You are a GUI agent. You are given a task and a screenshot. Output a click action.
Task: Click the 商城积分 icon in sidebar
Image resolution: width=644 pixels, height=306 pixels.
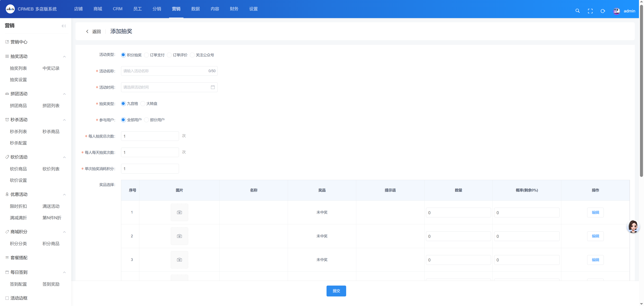[x=7, y=232]
